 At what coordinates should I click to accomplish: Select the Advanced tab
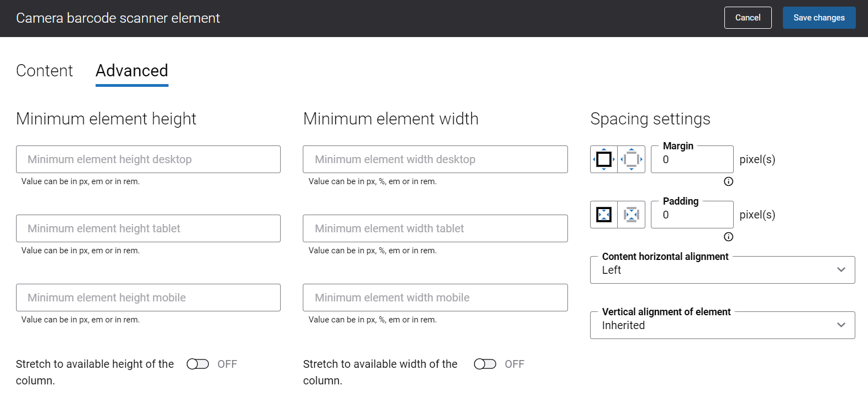[131, 71]
